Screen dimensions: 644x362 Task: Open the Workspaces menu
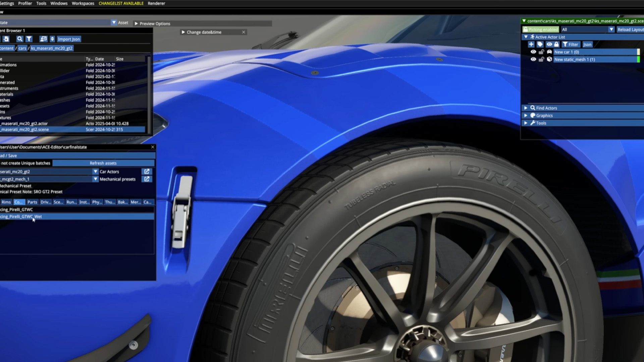point(83,3)
